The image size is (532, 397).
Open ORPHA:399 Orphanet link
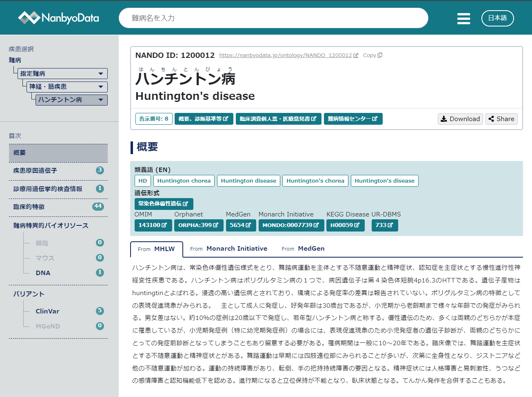198,225
